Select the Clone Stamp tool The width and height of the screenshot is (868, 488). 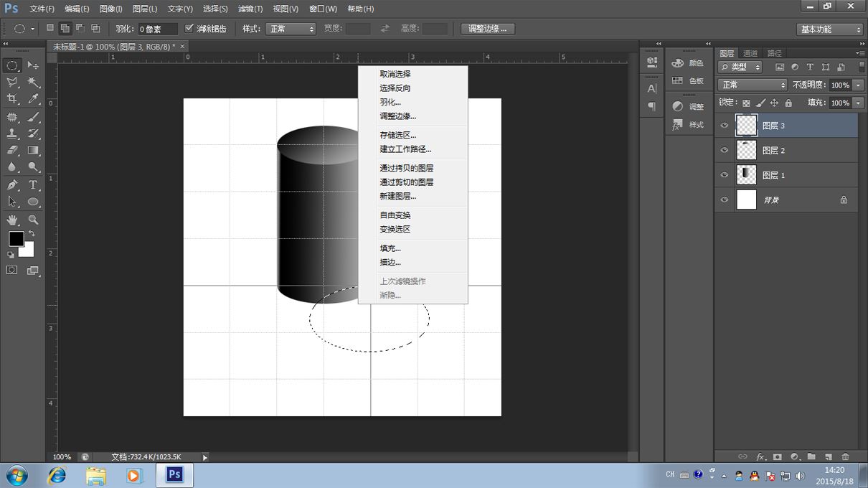click(12, 133)
